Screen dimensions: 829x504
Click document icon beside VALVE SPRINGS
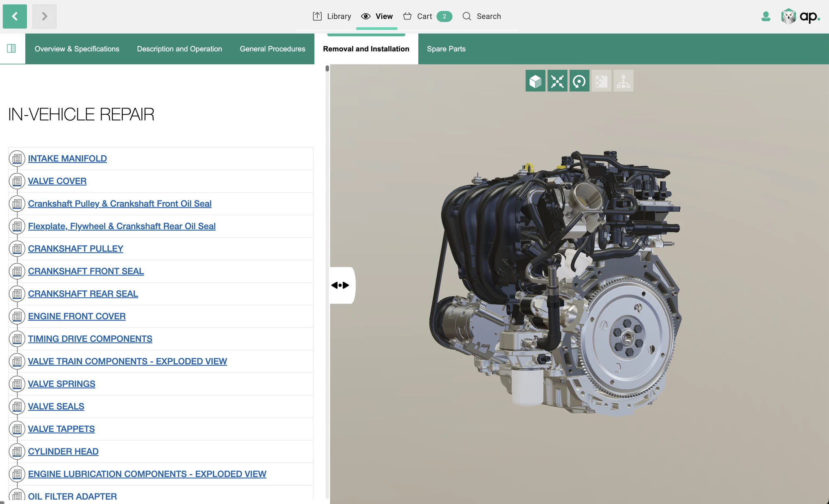tap(17, 384)
